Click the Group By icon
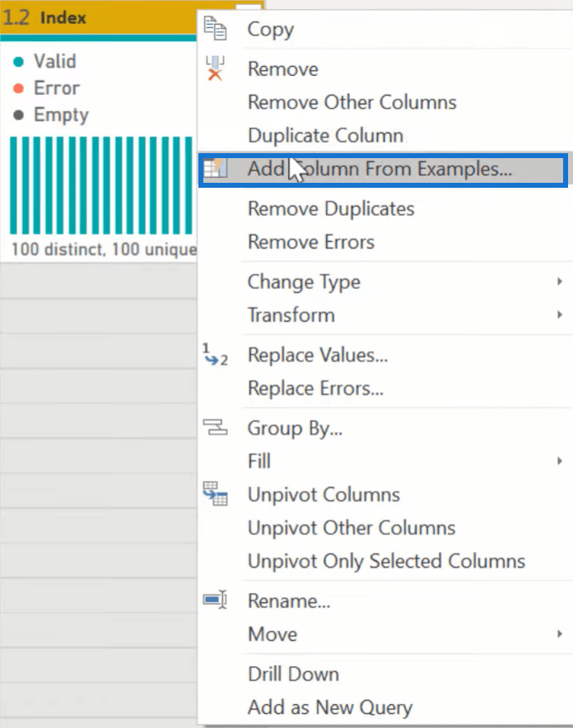573x728 pixels. click(x=215, y=427)
